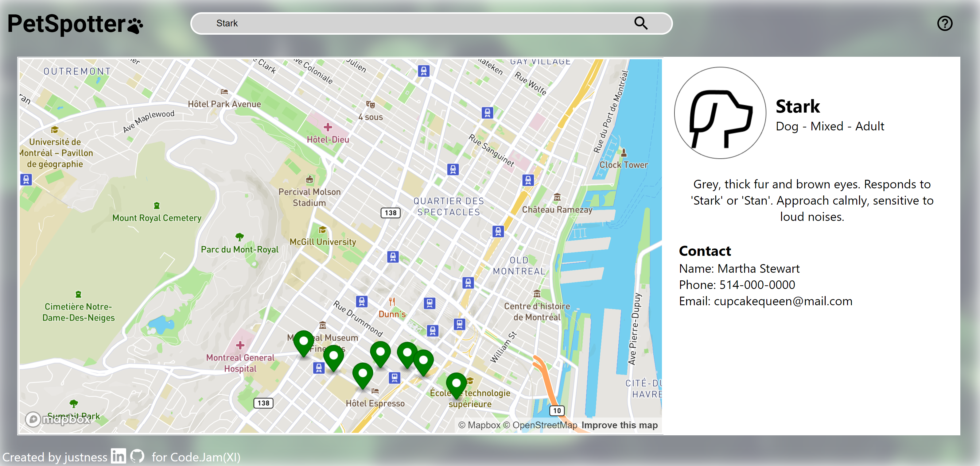
Task: Open the OpenStreetMap attribution link
Action: point(540,425)
